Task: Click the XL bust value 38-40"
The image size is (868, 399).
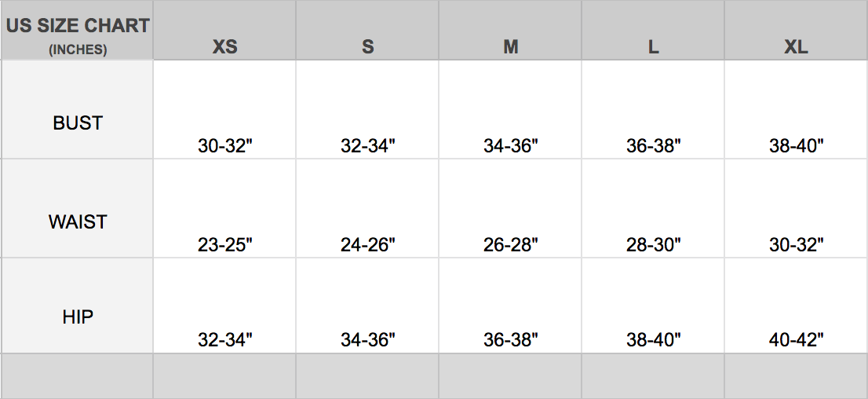Action: point(796,146)
